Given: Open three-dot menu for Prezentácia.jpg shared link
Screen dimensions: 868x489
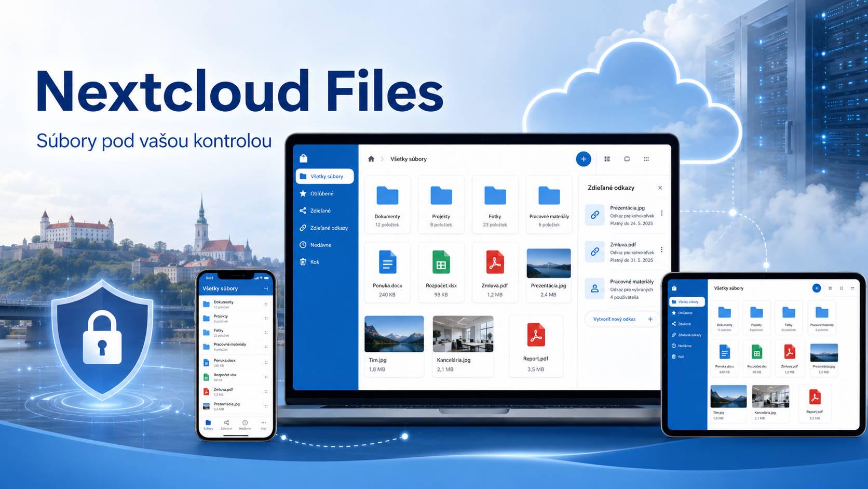Looking at the screenshot, I should point(662,213).
